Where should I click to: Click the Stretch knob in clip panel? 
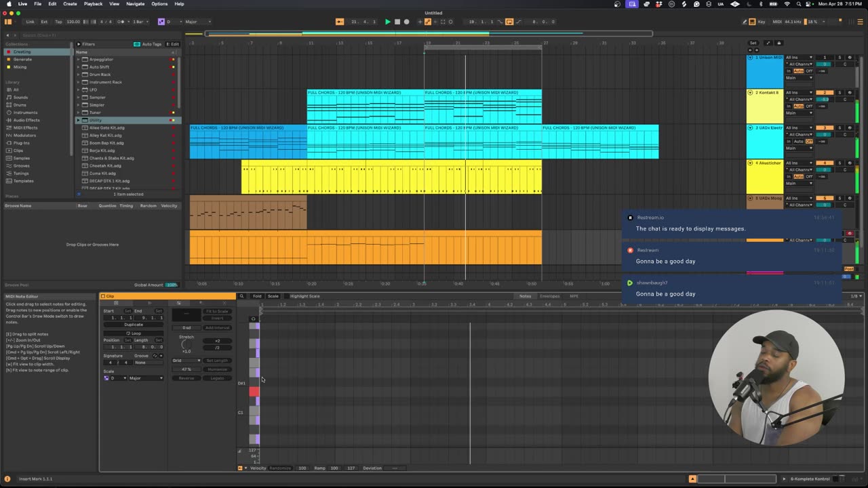coord(186,344)
